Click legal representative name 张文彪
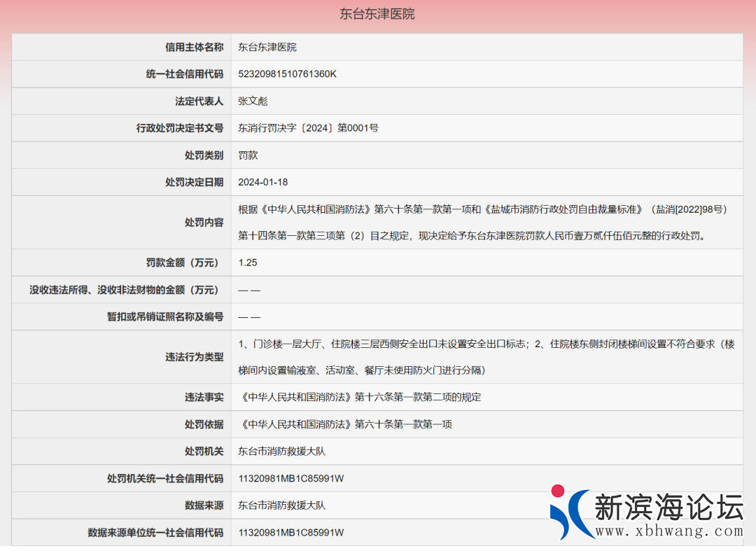The height and width of the screenshot is (553, 756). click(253, 101)
